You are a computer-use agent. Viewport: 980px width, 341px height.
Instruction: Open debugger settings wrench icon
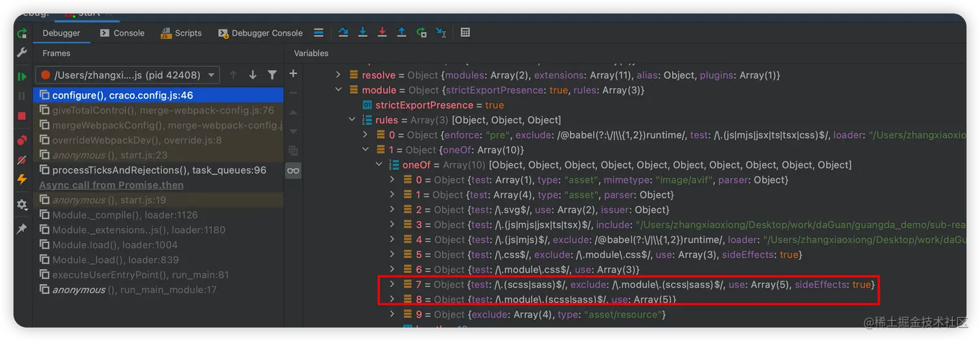click(x=22, y=53)
